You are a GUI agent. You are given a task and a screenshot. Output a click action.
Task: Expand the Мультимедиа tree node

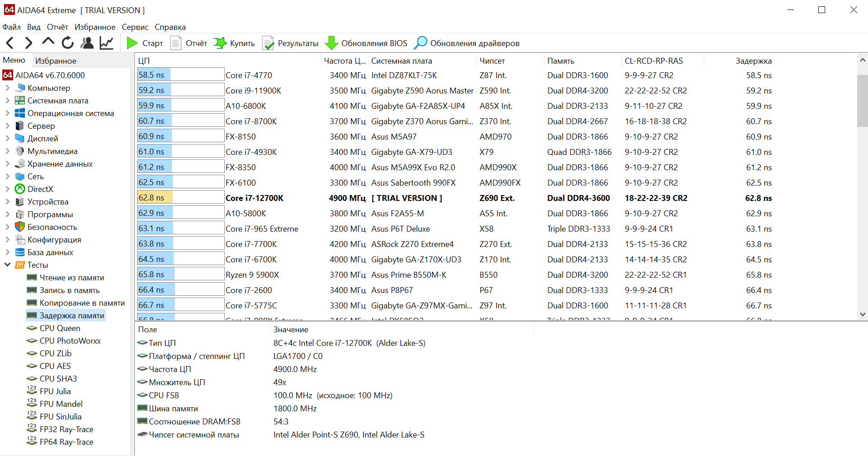pyautogui.click(x=7, y=151)
